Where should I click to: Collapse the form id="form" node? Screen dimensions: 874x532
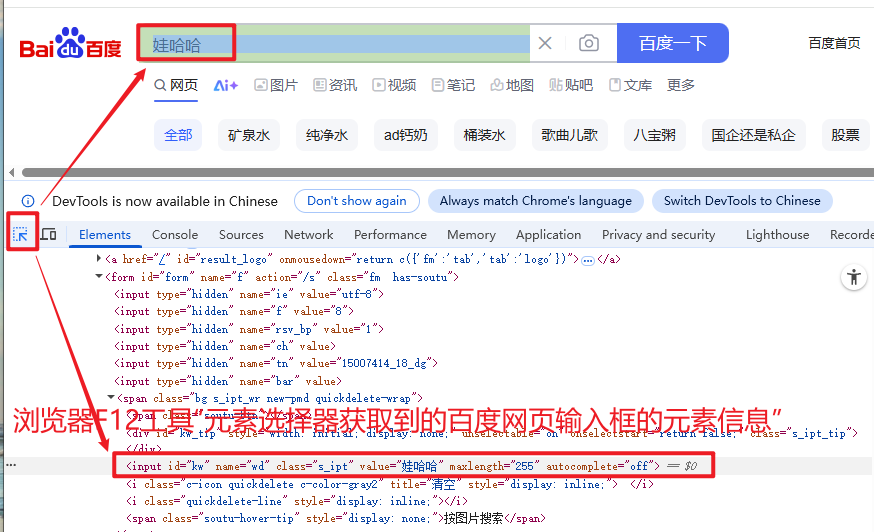(x=99, y=276)
